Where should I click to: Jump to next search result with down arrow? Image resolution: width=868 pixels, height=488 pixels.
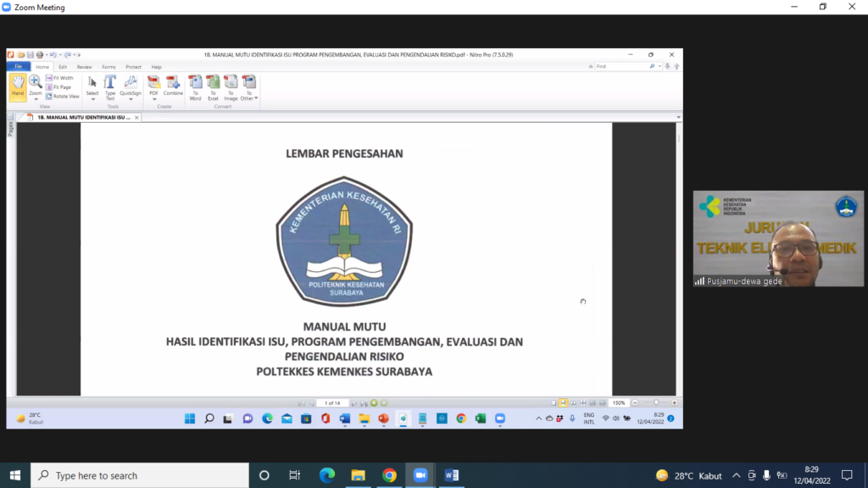tap(668, 66)
